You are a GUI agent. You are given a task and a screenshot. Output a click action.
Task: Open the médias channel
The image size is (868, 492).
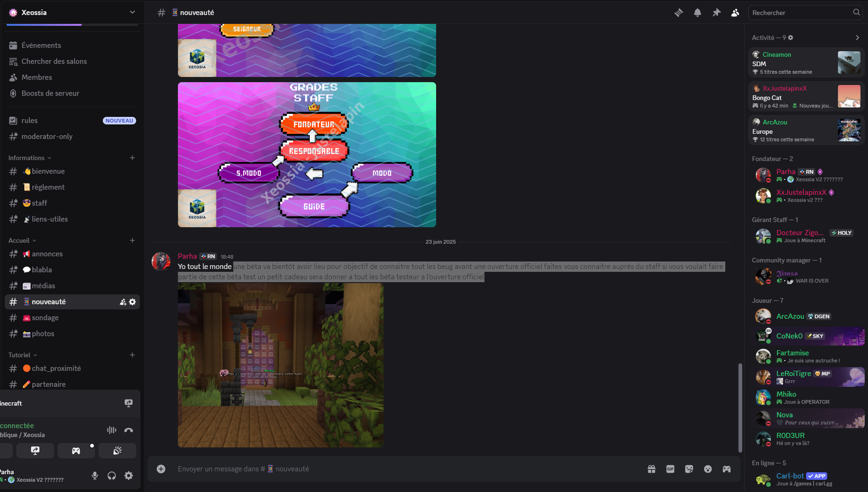[x=72, y=286]
